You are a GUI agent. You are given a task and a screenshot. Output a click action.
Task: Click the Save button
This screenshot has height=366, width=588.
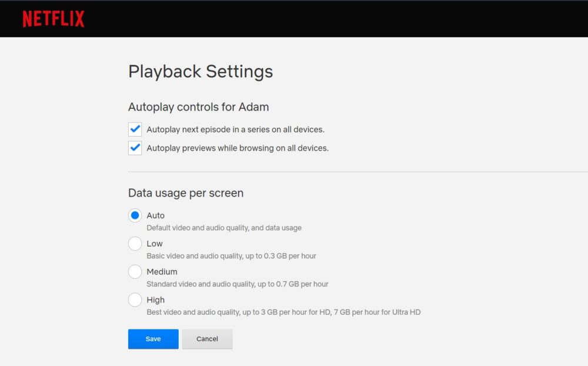coord(153,339)
